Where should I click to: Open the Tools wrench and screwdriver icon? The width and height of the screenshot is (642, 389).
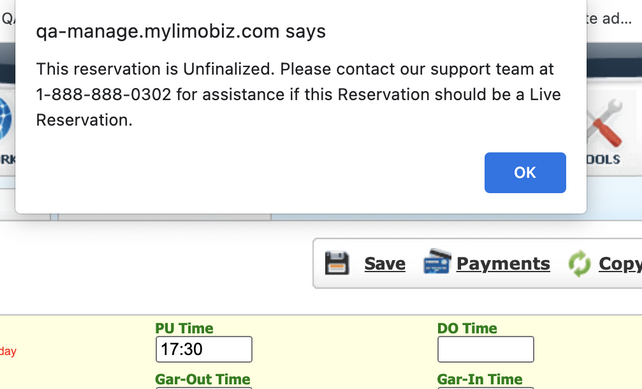pos(605,123)
